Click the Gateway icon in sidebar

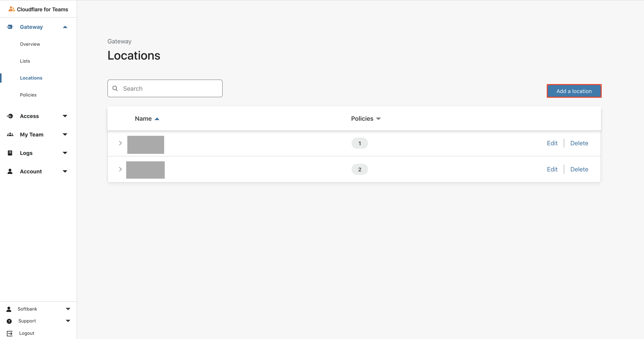point(10,27)
